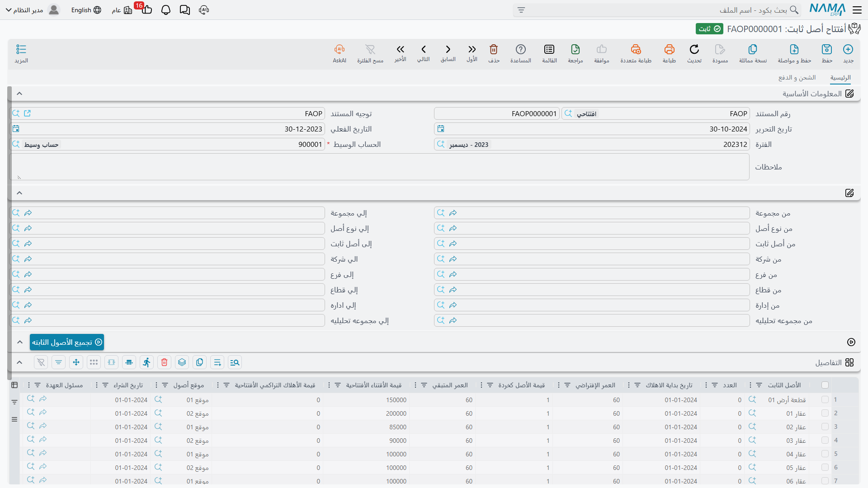Click the نسخة مماثلة duplicate icon

click(753, 49)
